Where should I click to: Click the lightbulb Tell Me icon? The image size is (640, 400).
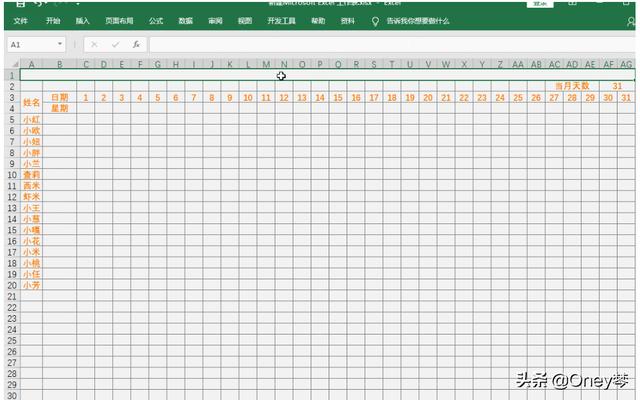click(x=375, y=20)
